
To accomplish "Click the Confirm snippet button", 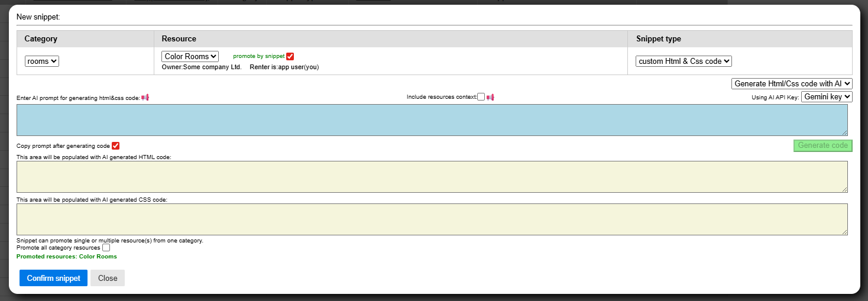I will point(53,278).
